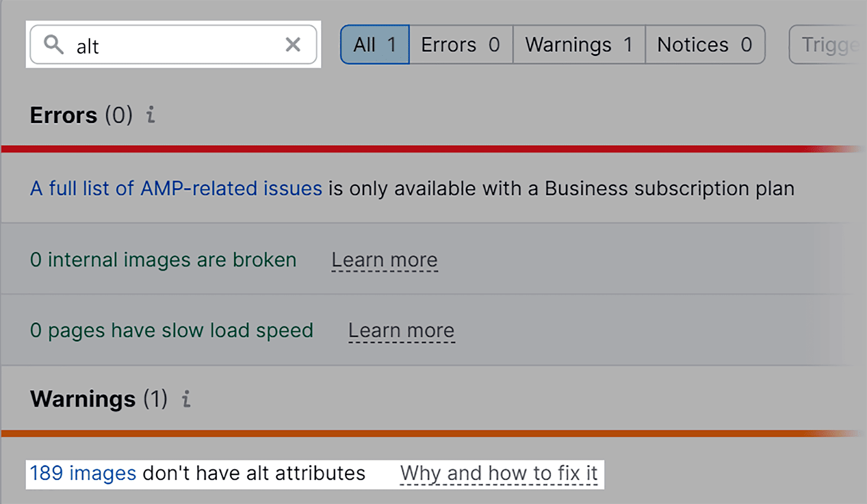
Task: Select the Warnings filter tab
Action: pyautogui.click(x=578, y=45)
